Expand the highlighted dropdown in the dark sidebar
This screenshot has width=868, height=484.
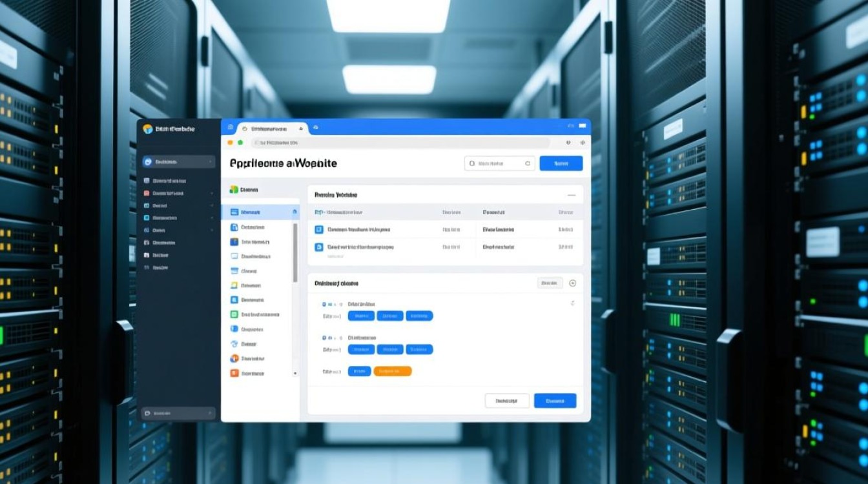[209, 162]
